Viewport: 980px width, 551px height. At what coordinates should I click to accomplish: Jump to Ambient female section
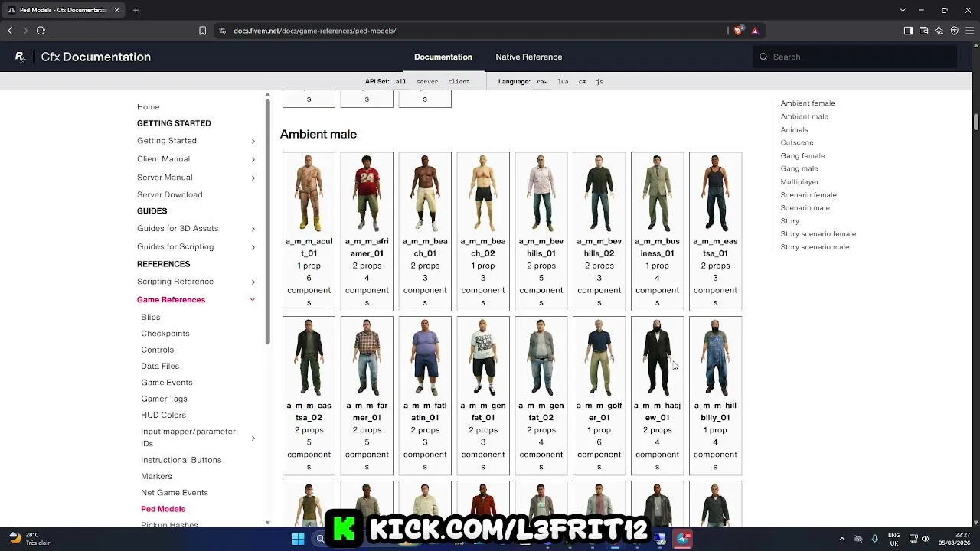pyautogui.click(x=808, y=103)
